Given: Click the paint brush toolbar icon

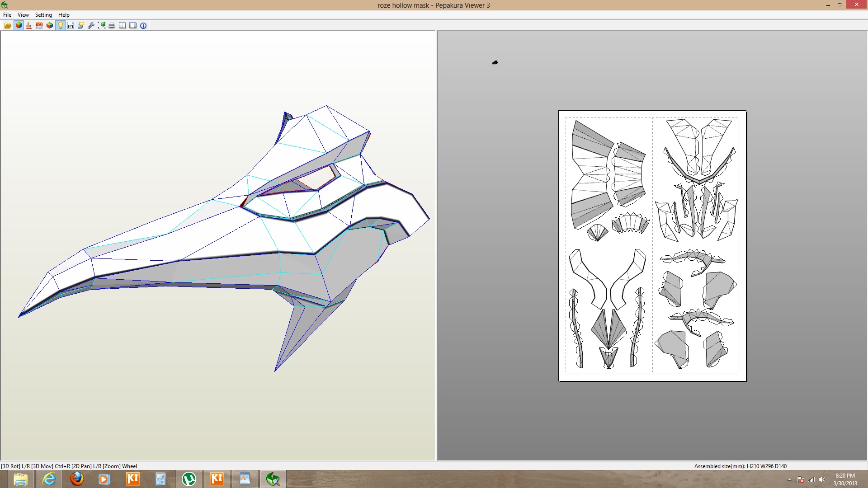Looking at the screenshot, I should coord(28,26).
